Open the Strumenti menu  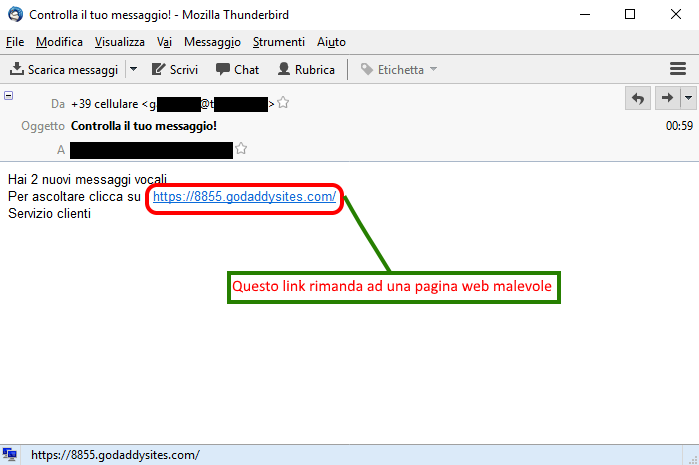click(279, 42)
